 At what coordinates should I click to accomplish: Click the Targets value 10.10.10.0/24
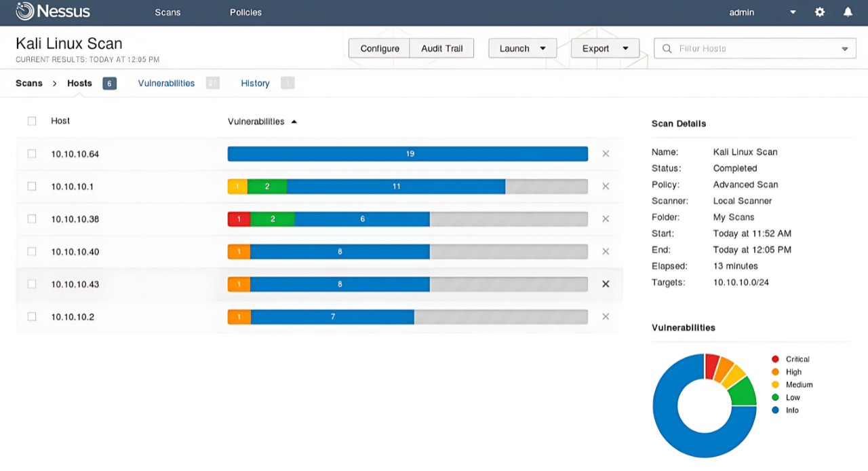click(x=741, y=282)
